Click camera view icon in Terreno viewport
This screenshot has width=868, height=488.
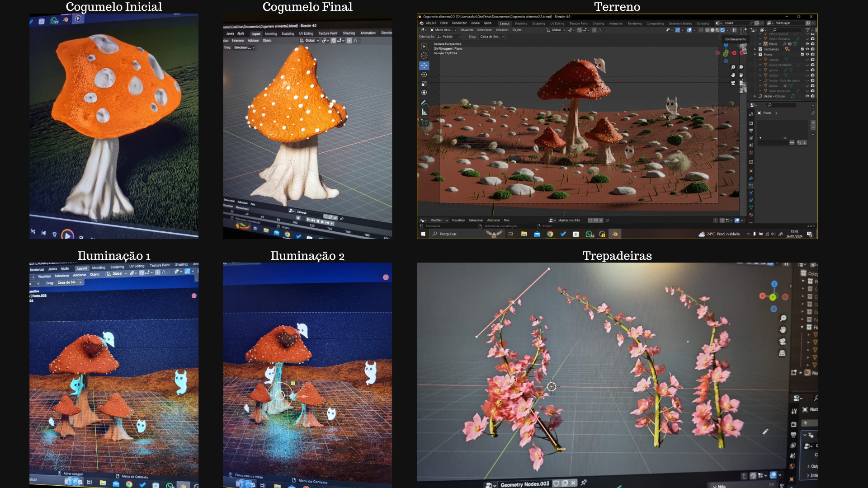[733, 83]
